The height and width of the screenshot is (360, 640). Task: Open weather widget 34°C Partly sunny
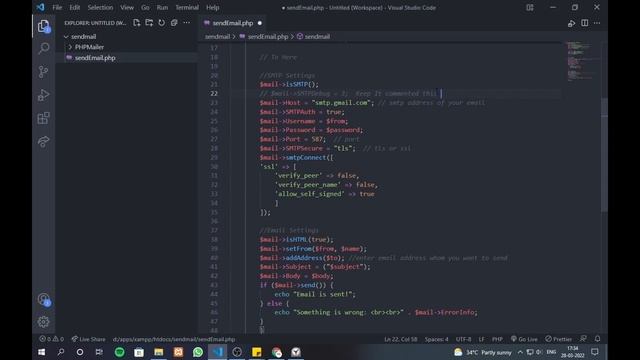(483, 352)
